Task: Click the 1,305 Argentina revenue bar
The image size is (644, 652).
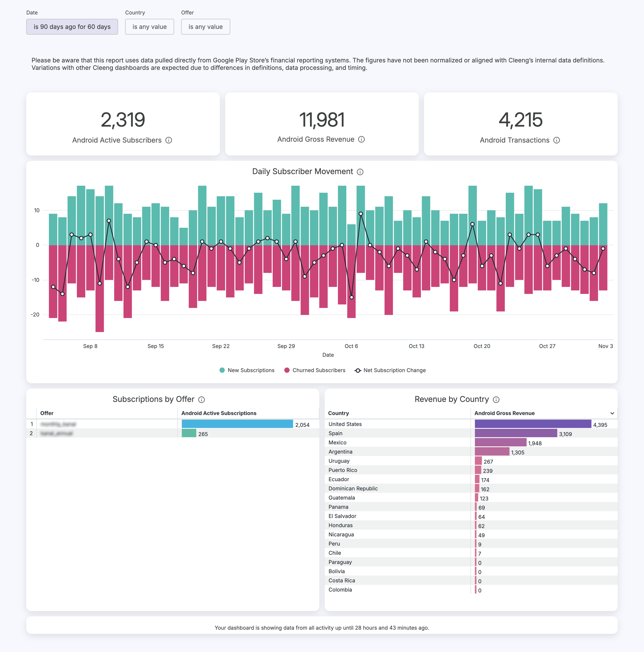Action: coord(492,452)
